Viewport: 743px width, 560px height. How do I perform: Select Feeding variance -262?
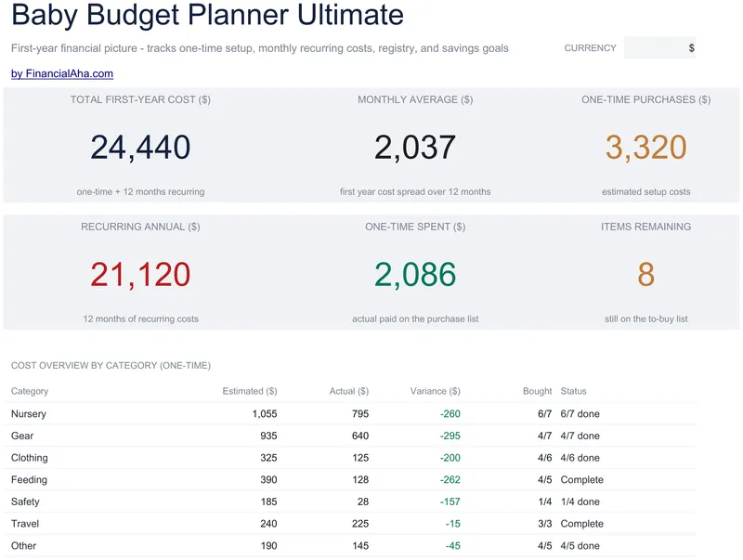click(x=450, y=479)
